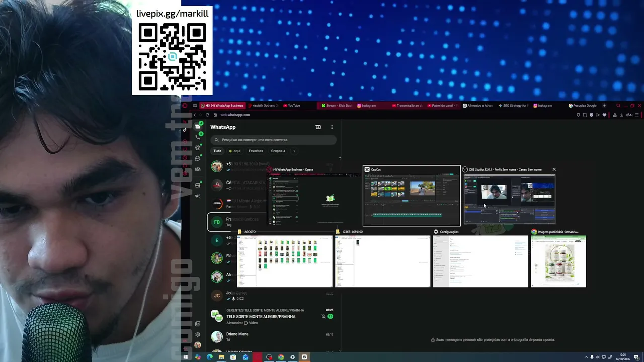This screenshot has height=362, width=644.
Task: Select the AGOSTO folder window thumbnail
Action: tap(285, 258)
